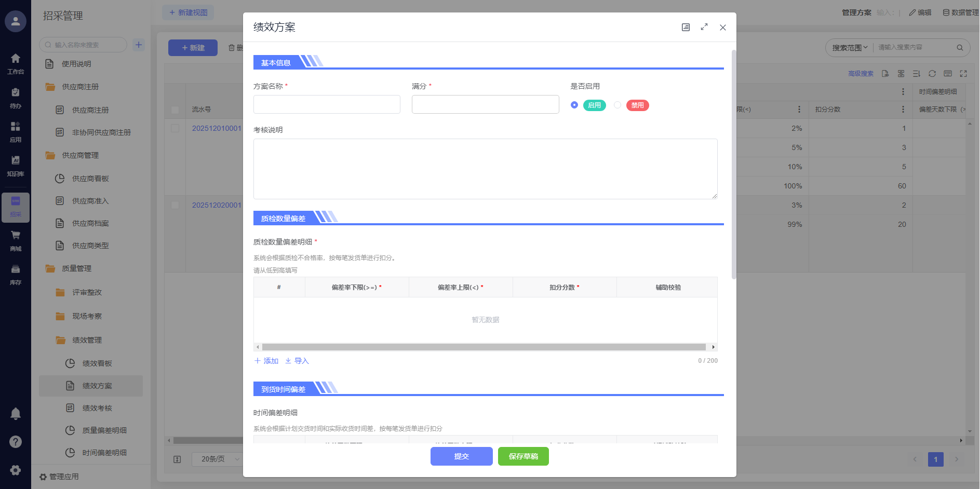Open the 绩效考核 menu item
Screen dimensions: 980x489
[x=97, y=408]
